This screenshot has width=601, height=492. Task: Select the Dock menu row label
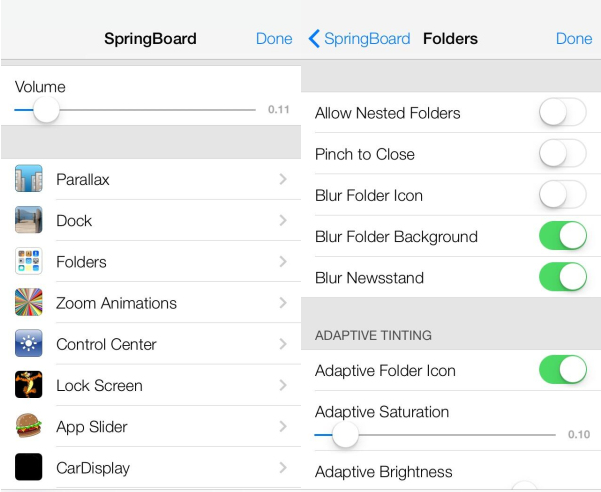coord(74,221)
